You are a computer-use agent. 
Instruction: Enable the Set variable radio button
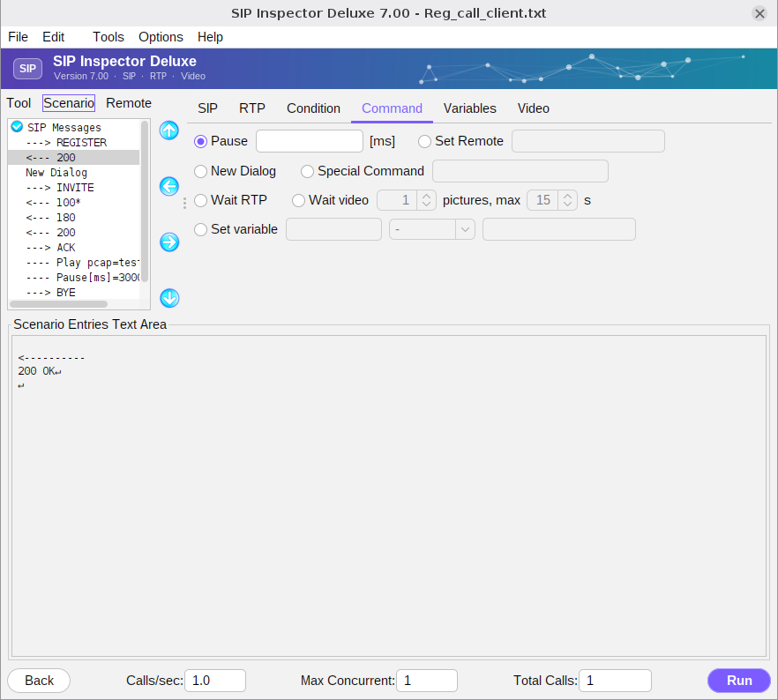pyautogui.click(x=200, y=229)
